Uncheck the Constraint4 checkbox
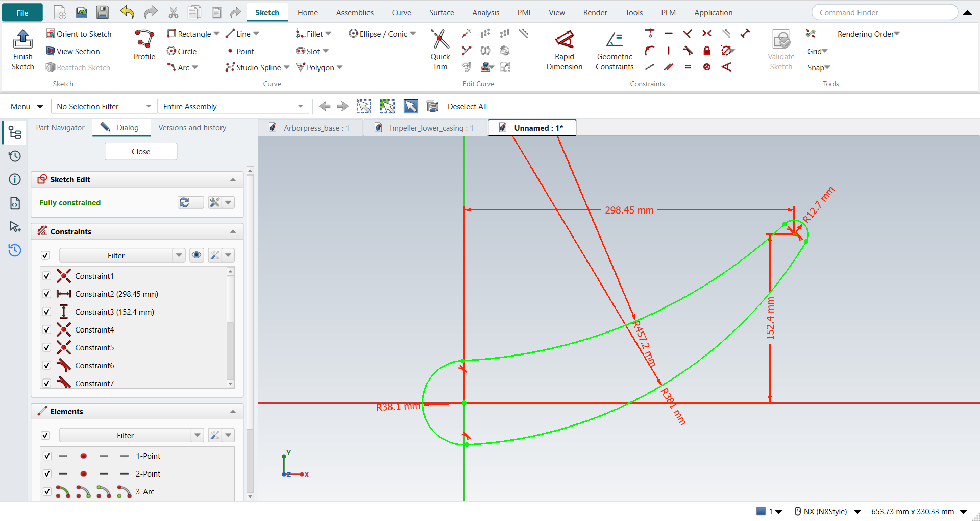Image resolution: width=980 pixels, height=521 pixels. (46, 330)
